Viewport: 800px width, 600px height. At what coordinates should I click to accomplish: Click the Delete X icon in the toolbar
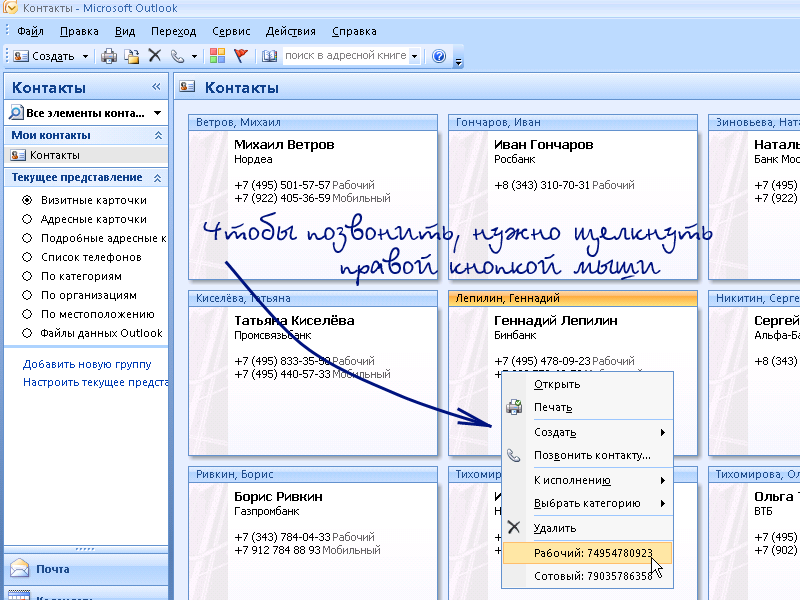(155, 55)
